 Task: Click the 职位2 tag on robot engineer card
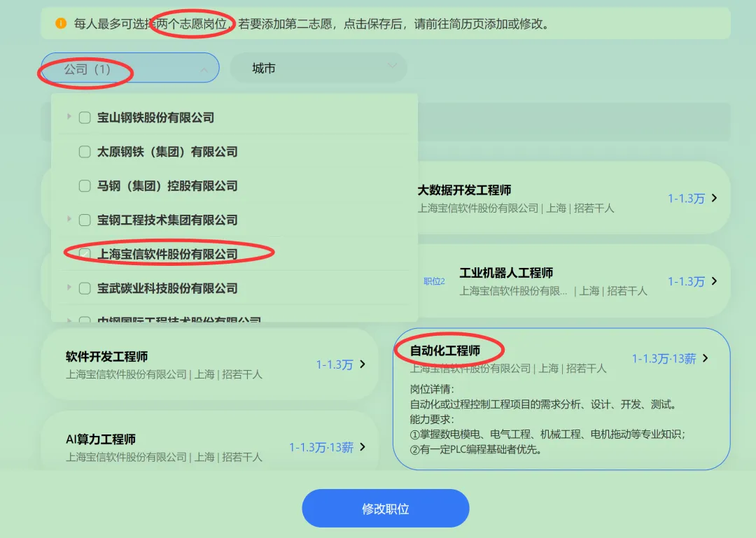(x=434, y=281)
